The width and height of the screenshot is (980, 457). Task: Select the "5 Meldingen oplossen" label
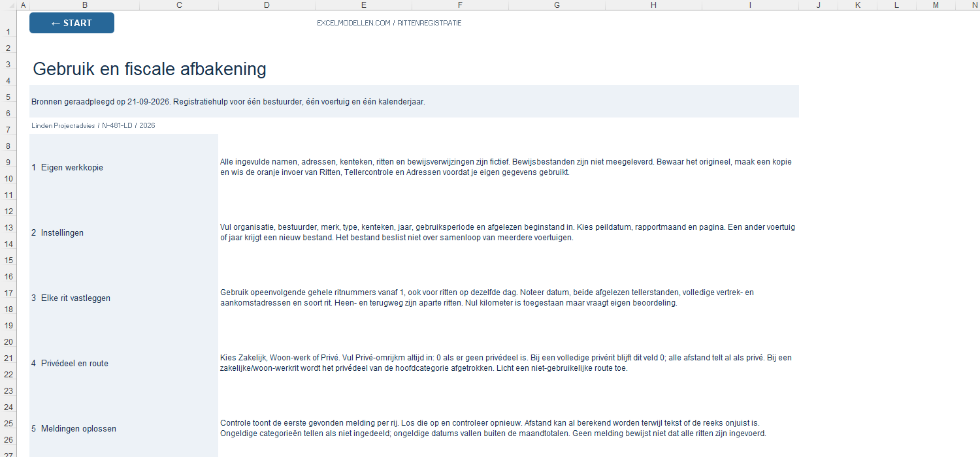click(74, 428)
